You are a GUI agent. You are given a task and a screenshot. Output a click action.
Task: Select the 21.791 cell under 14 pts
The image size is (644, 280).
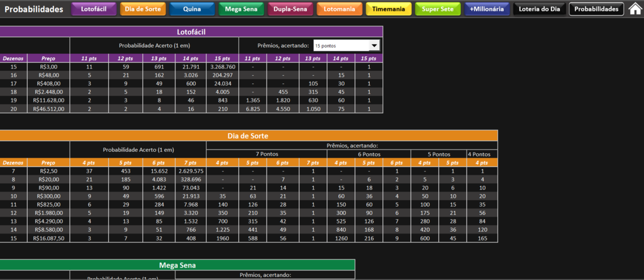pyautogui.click(x=191, y=67)
